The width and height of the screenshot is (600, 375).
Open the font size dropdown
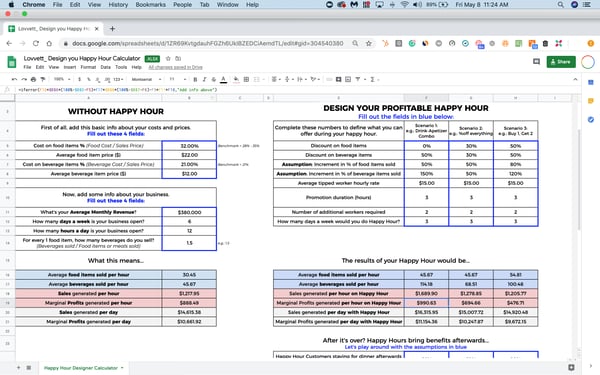click(x=178, y=80)
